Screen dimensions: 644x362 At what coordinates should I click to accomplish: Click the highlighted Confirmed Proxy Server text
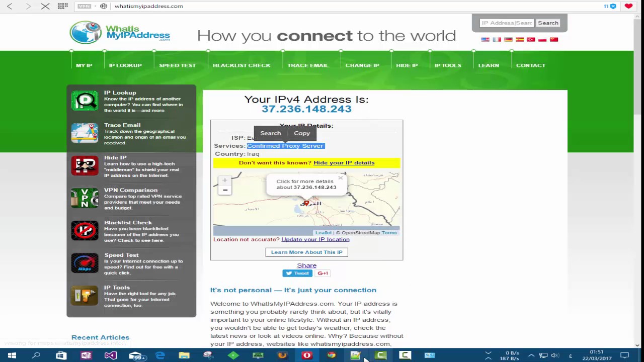pos(285,146)
